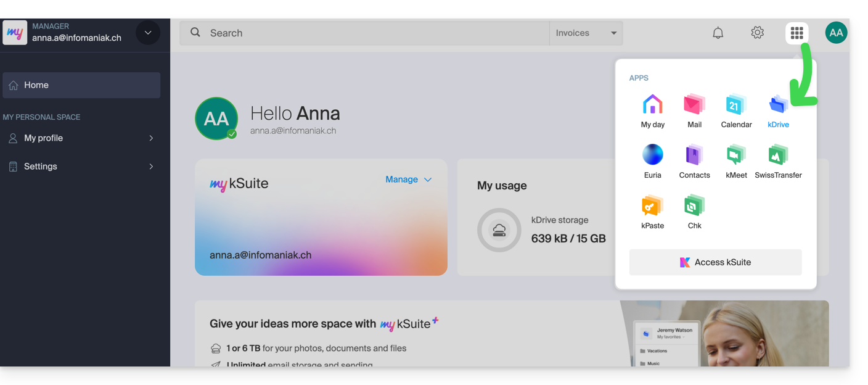The width and height of the screenshot is (868, 385).
Task: Launch the Chk app
Action: (694, 206)
